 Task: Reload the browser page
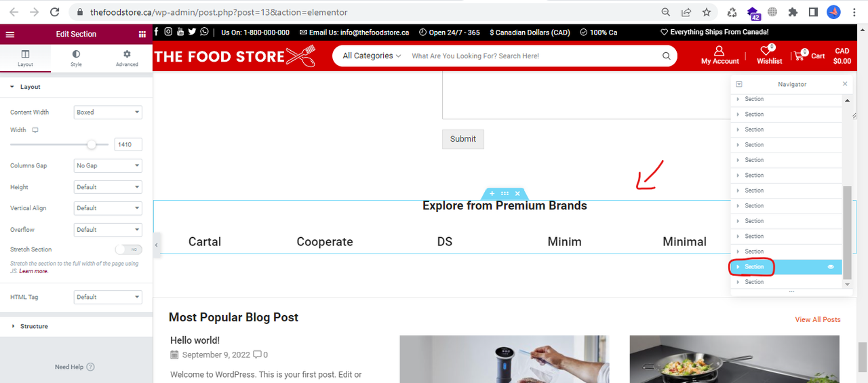[x=55, y=12]
